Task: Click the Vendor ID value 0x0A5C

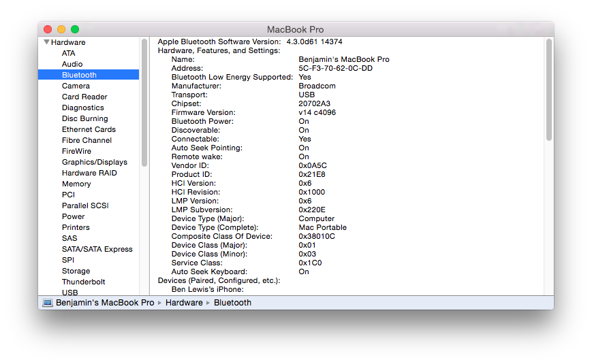Action: point(313,165)
